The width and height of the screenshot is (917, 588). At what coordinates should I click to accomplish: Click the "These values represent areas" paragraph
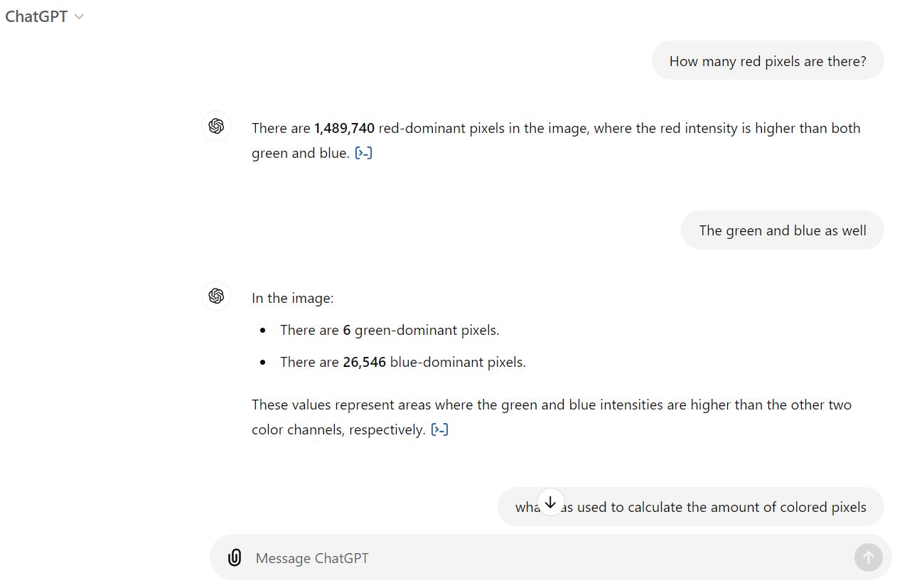tap(551, 405)
